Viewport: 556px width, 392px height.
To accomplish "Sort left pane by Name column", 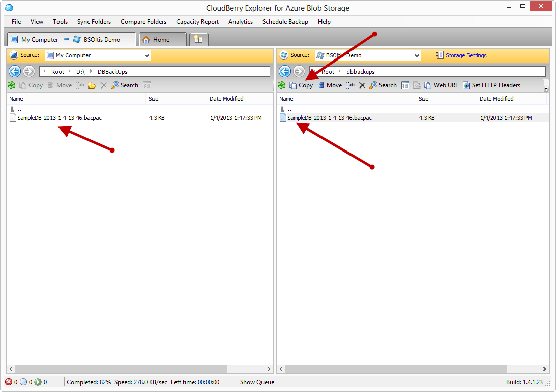I will (x=76, y=99).
